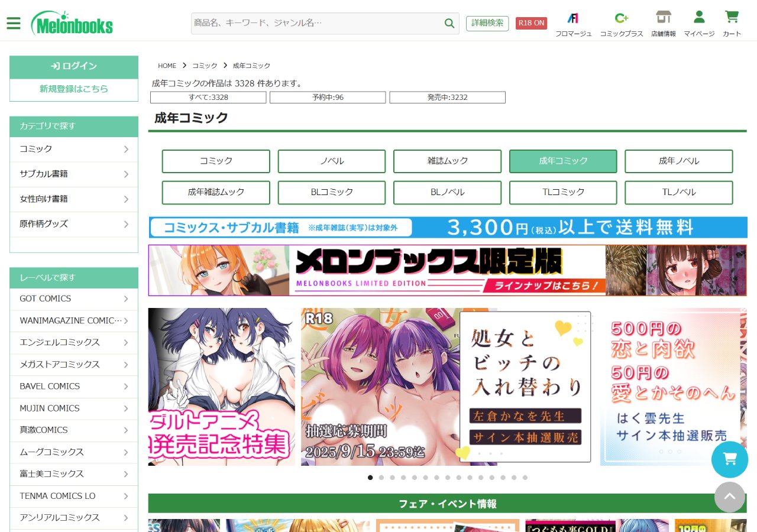The image size is (757, 532).
Task: Expand the コミック sidebar category
Action: coord(74,149)
